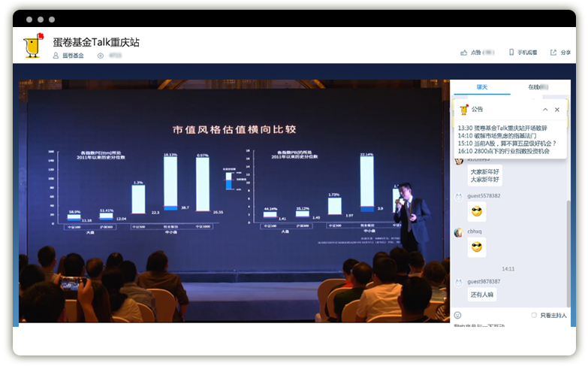Click the 手机观看 text link
The width and height of the screenshot is (588, 366).
coord(527,53)
